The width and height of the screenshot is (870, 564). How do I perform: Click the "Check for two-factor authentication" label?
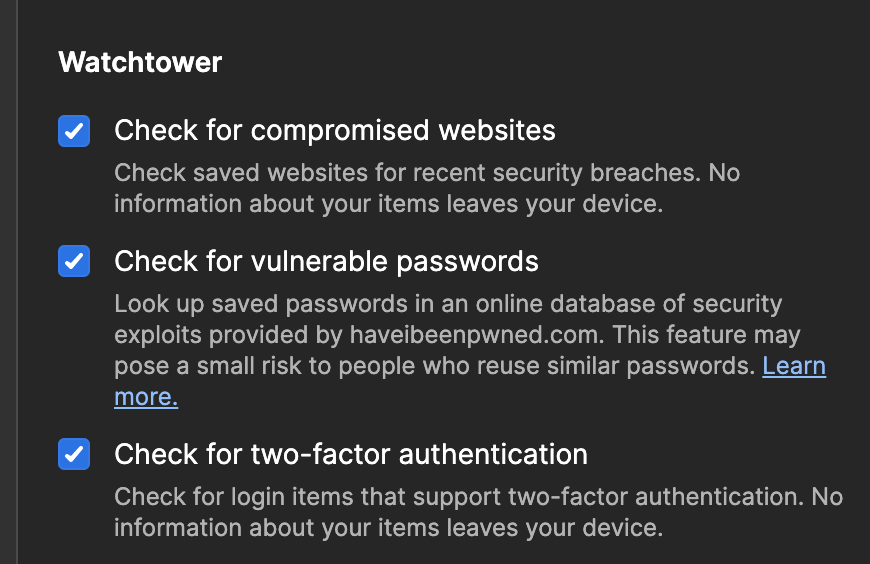tap(351, 455)
